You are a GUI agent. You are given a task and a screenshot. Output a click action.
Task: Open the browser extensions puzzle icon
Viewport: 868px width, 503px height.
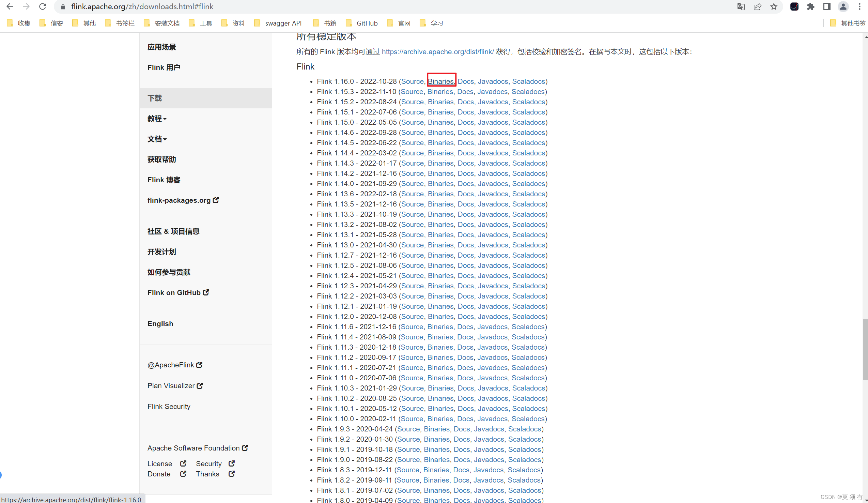[x=811, y=6]
